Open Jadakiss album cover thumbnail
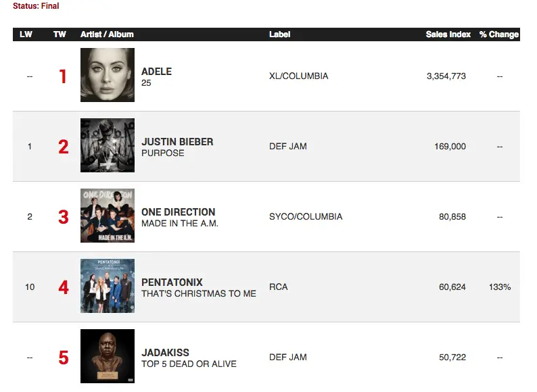The width and height of the screenshot is (537, 392). coord(107,356)
